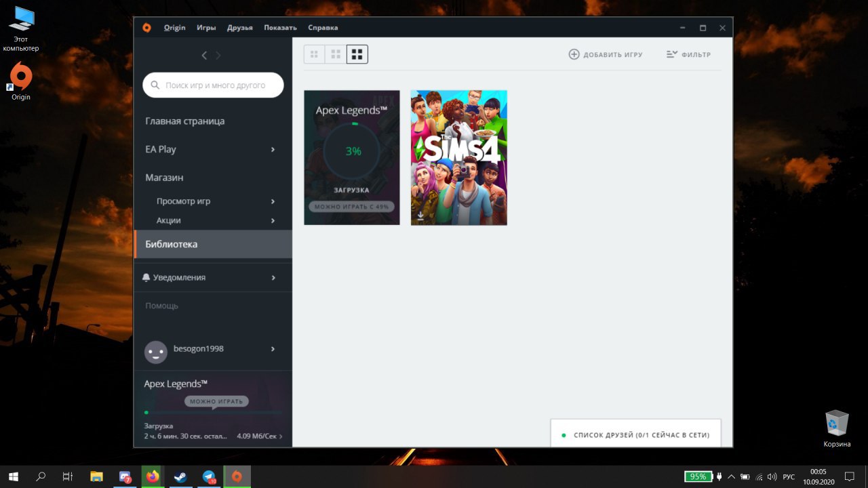The width and height of the screenshot is (868, 488).
Task: Open File Explorer from taskbar
Action: tap(96, 476)
